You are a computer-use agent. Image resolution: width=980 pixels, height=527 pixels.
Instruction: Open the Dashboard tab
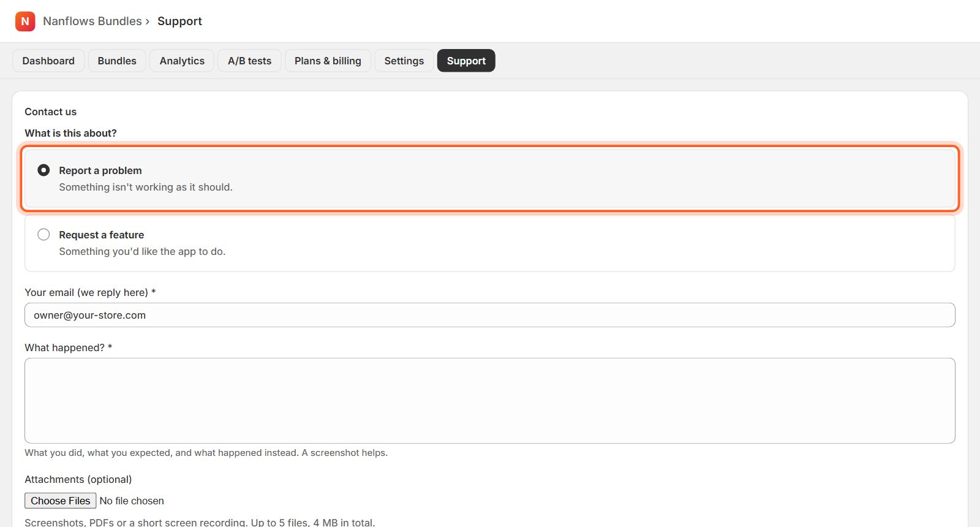click(48, 61)
